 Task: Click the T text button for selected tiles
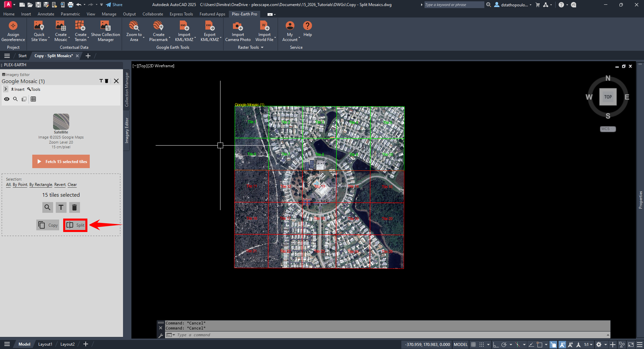tap(61, 207)
